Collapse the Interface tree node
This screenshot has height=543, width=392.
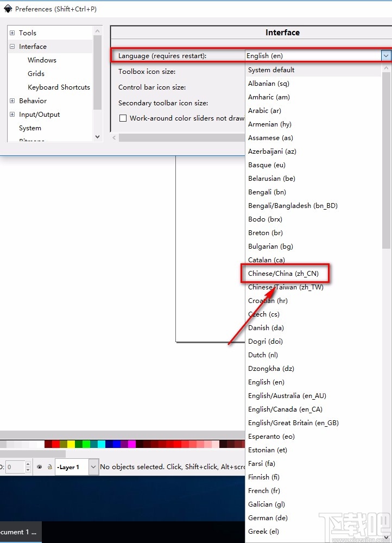[x=12, y=46]
